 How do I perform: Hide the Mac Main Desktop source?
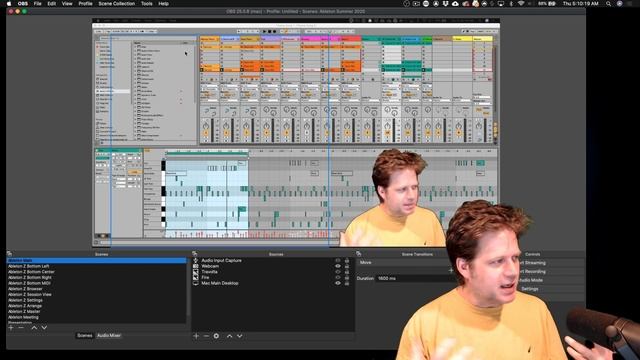click(x=338, y=283)
